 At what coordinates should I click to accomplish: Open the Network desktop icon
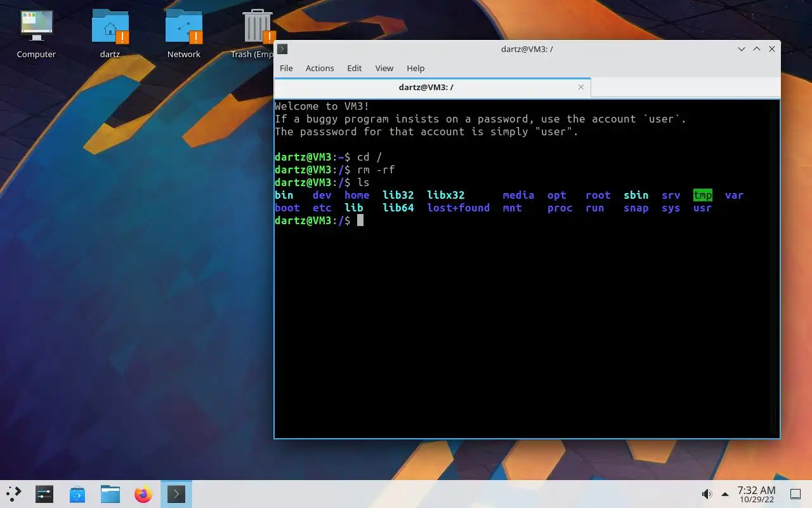[x=184, y=34]
